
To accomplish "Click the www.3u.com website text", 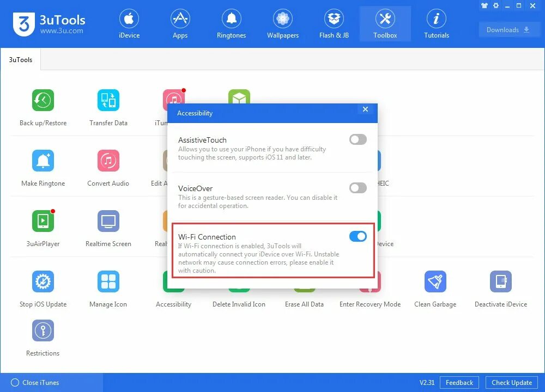I will (x=62, y=30).
